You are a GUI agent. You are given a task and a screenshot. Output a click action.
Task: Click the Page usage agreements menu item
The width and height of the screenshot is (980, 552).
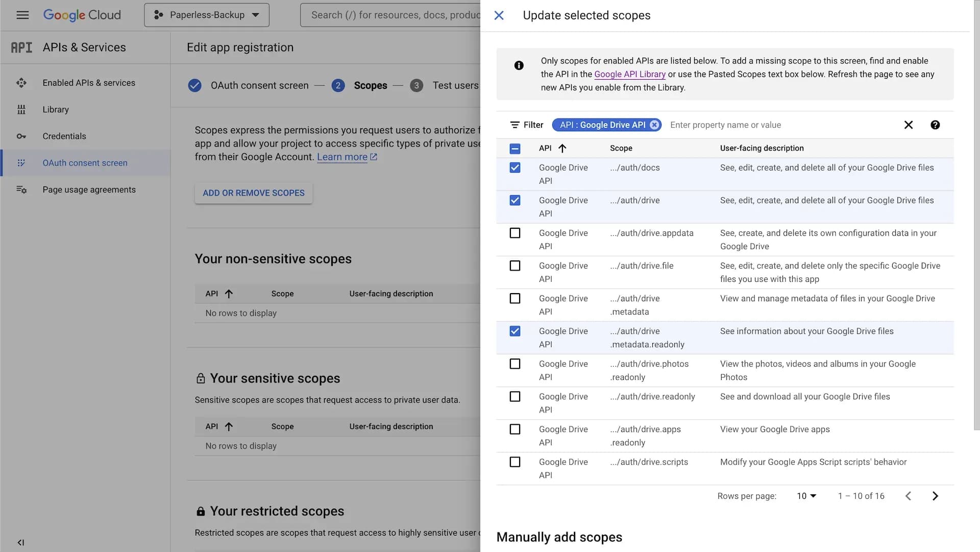tap(89, 189)
